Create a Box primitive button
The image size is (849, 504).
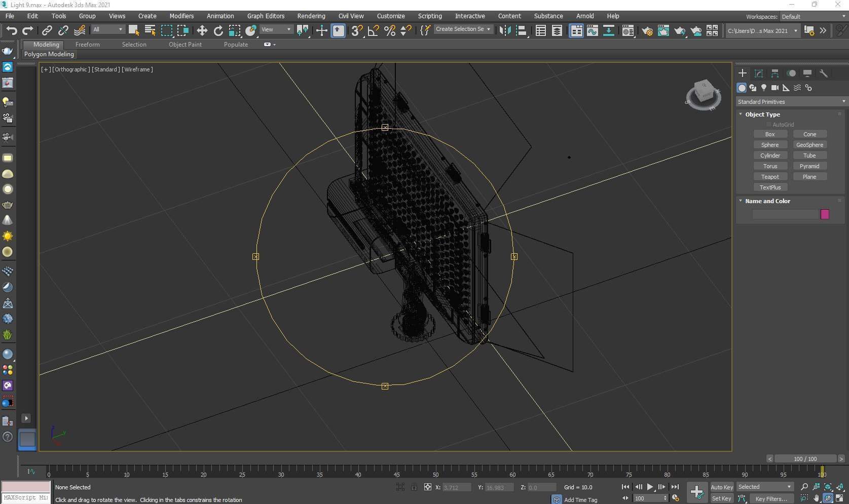click(x=770, y=134)
